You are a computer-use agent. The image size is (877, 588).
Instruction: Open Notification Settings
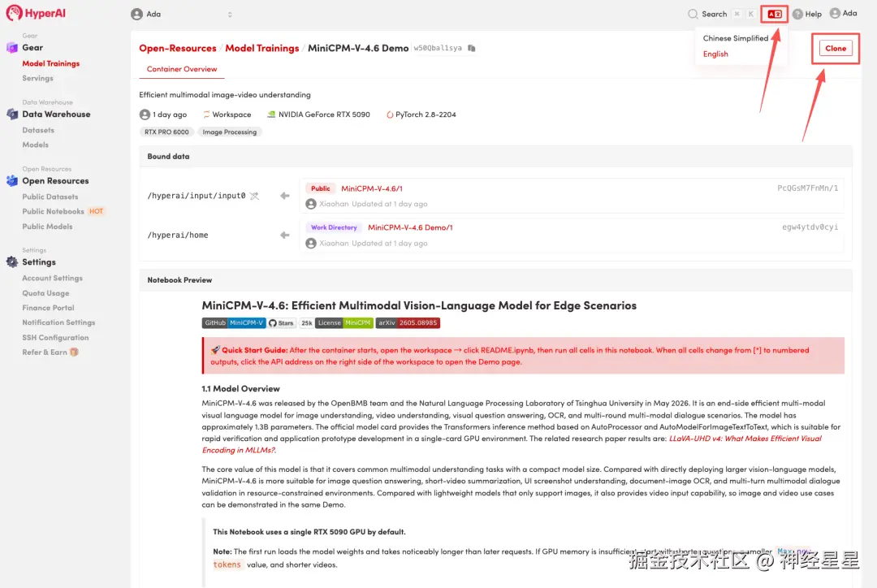coord(58,322)
